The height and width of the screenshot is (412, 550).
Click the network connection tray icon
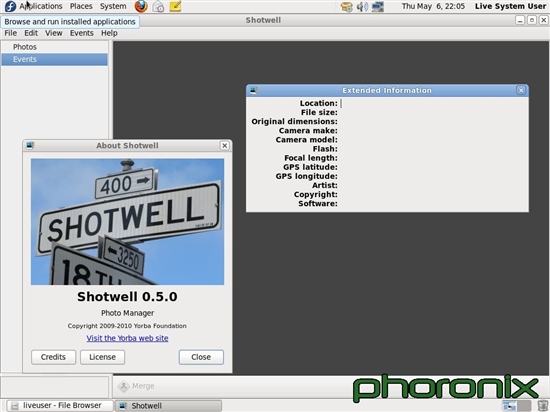(x=378, y=7)
